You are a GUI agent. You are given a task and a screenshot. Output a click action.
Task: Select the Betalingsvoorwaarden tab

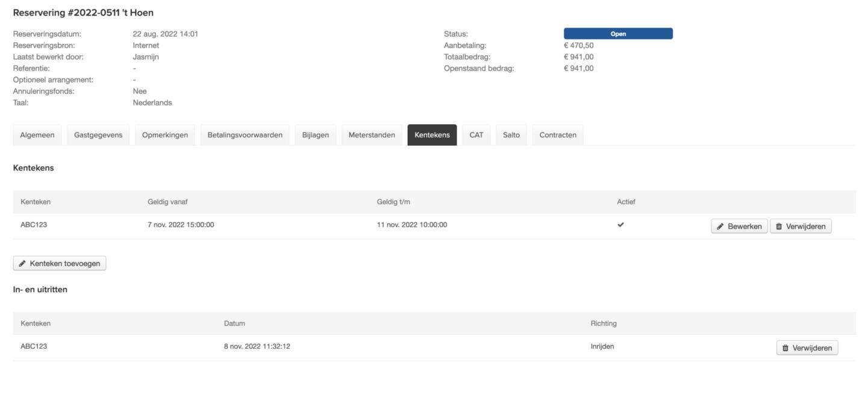(x=245, y=135)
